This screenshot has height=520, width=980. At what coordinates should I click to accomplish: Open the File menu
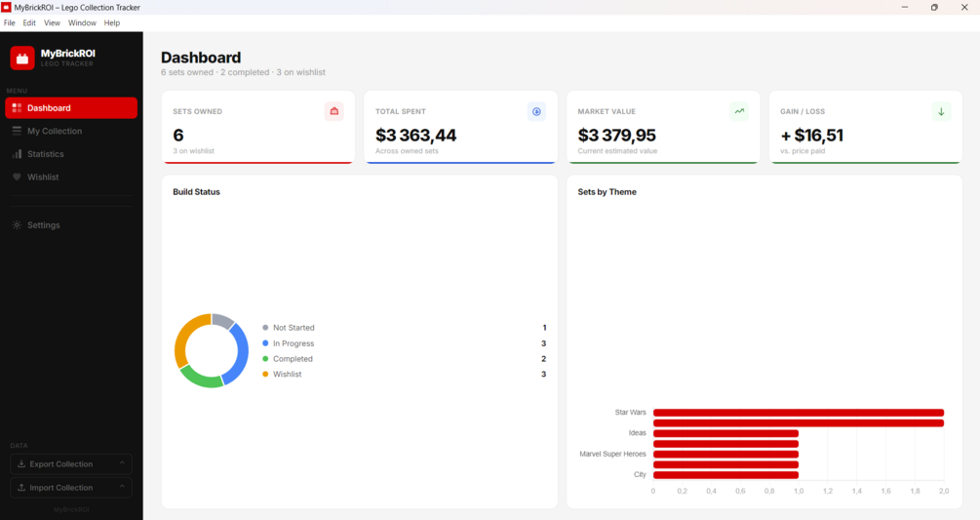(10, 22)
